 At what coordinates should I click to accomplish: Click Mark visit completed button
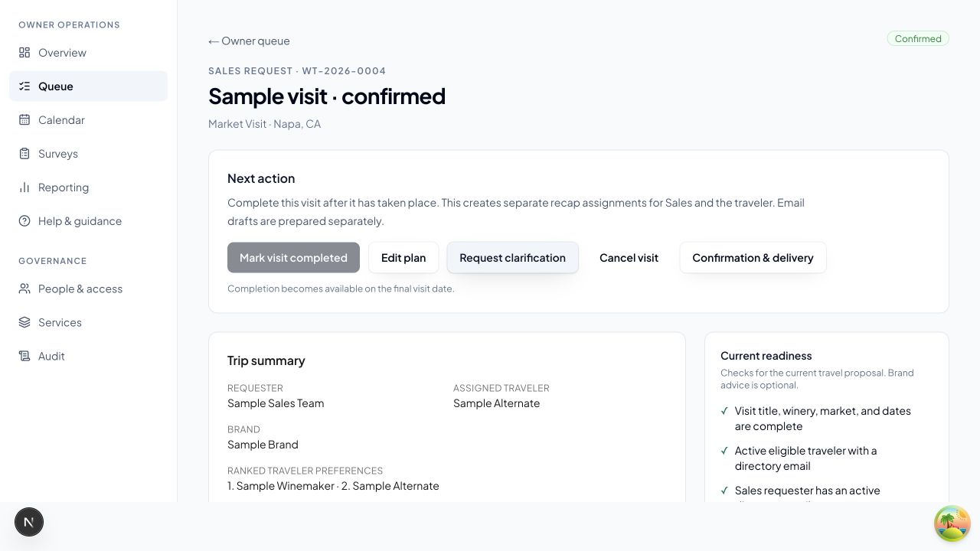coord(293,258)
